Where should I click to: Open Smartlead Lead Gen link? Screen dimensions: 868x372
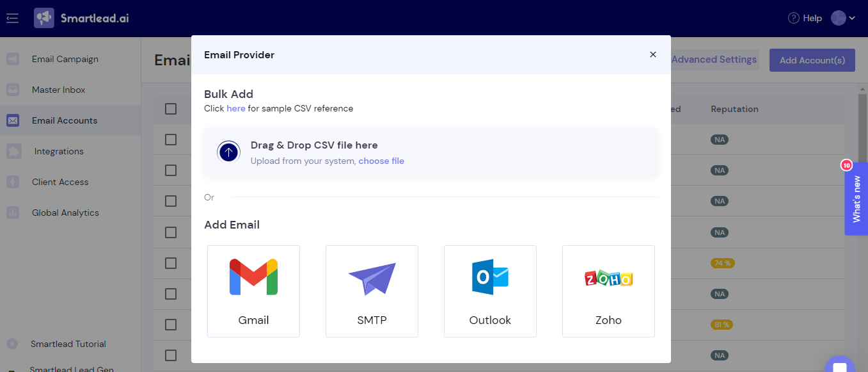[72, 369]
